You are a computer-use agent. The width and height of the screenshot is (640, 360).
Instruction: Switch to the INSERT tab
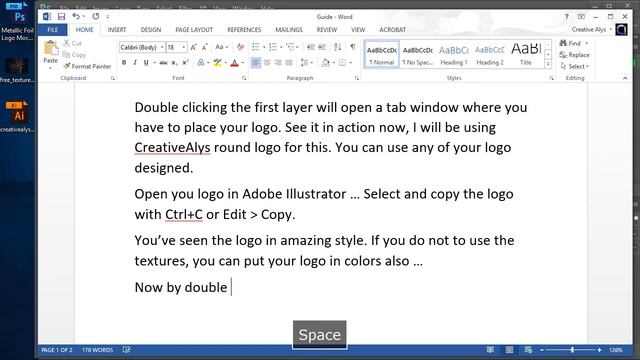(x=117, y=30)
